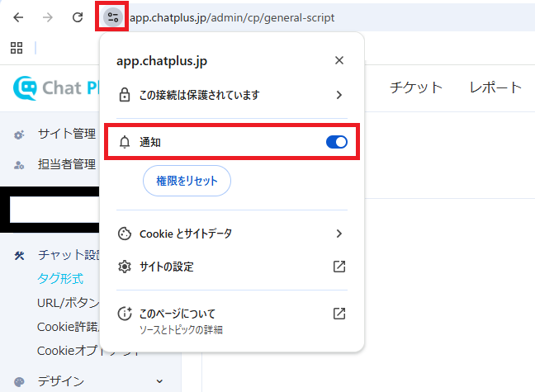Close the site info popup with X
Screen dimensions: 535x392
click(339, 60)
